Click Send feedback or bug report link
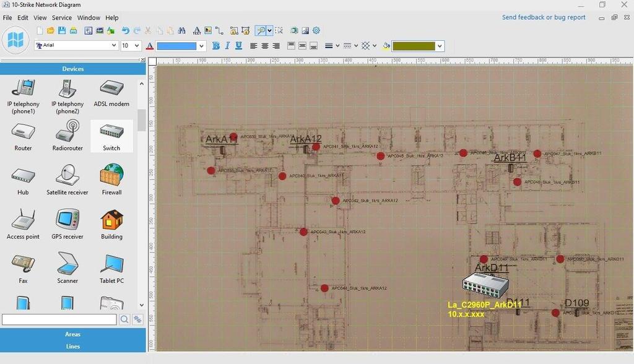Viewport: 634px width, 364px height. click(544, 17)
